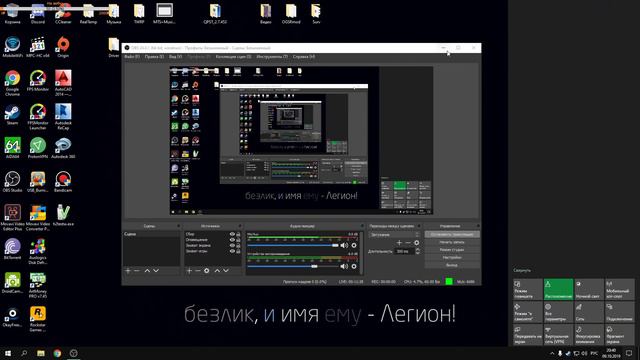The width and height of the screenshot is (640, 360).
Task: Open OBS settings via the Настройки button
Action: point(452,258)
